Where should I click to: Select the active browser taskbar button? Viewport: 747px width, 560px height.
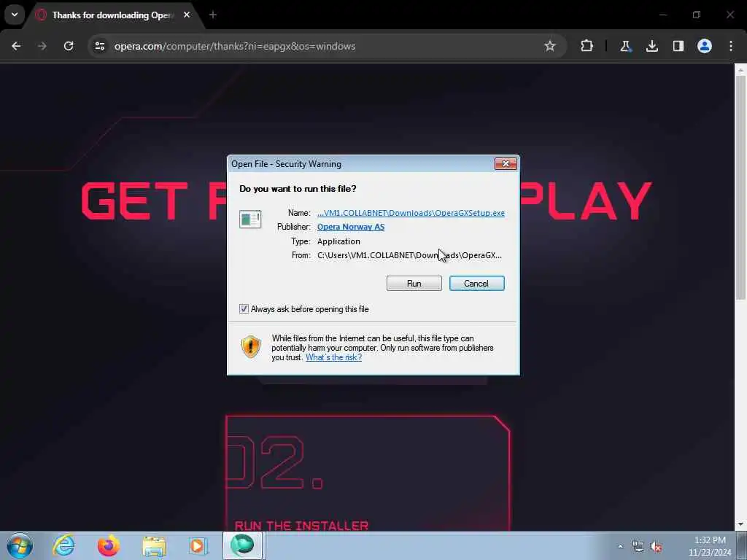click(x=243, y=545)
